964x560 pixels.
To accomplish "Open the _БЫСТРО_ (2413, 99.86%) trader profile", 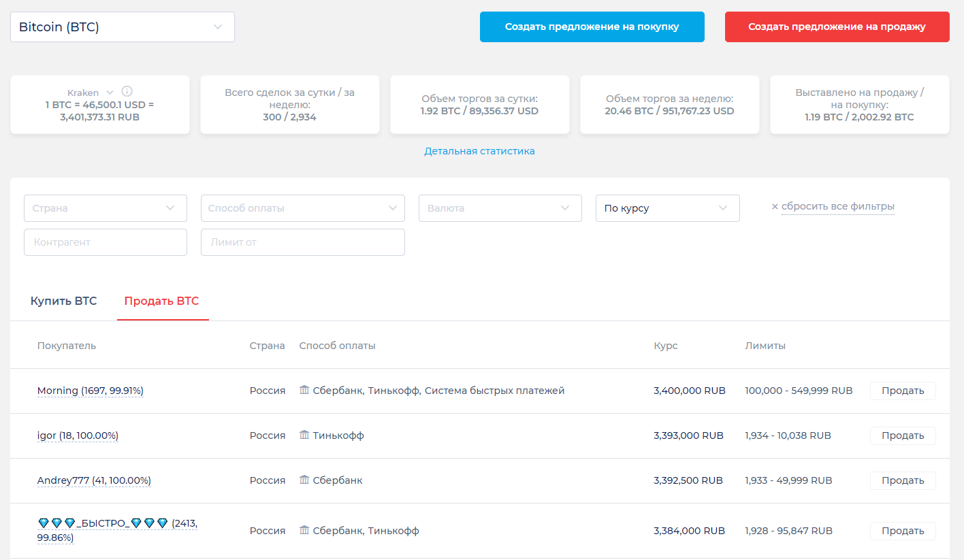I will pos(117,530).
